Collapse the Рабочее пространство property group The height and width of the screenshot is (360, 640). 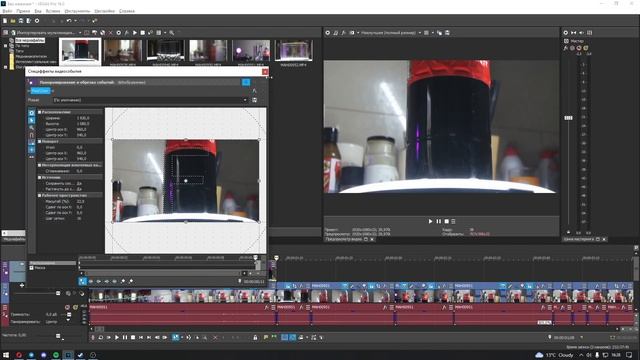(40, 196)
